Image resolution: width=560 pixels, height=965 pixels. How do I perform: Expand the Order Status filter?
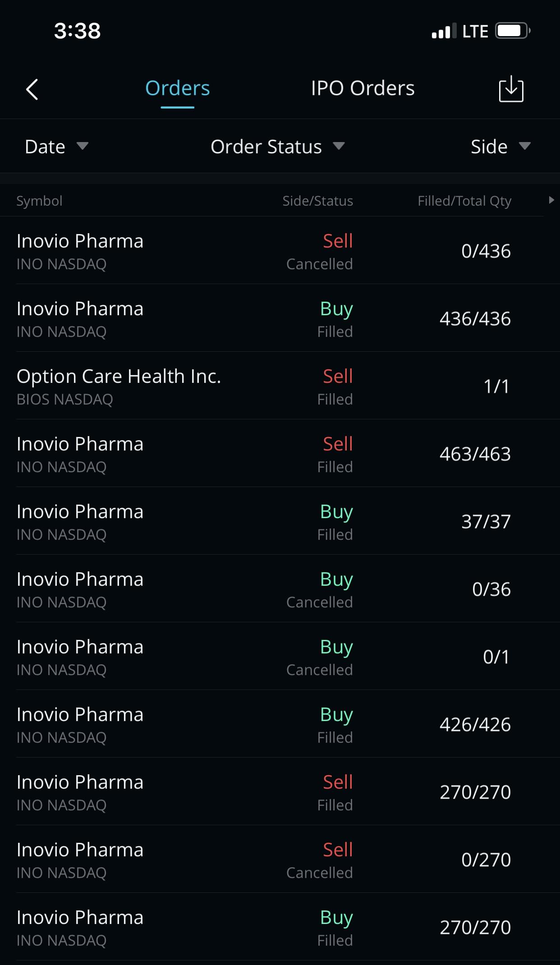click(x=277, y=147)
